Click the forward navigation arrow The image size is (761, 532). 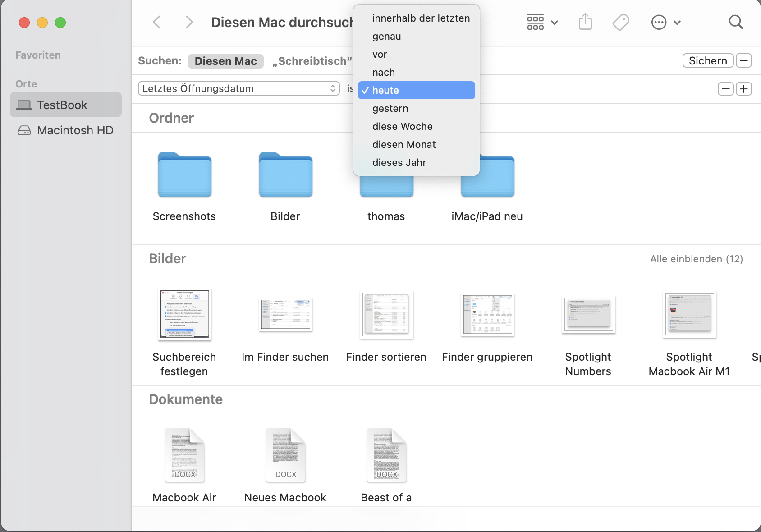tap(189, 22)
